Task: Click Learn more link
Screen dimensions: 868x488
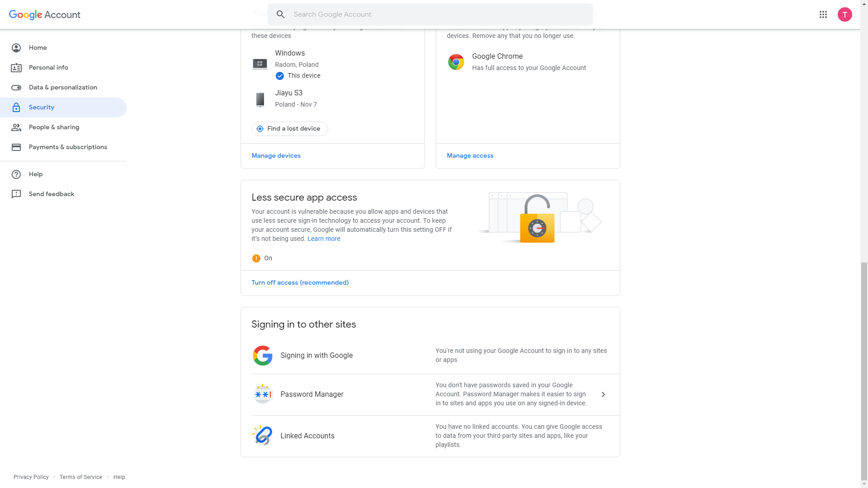Action: click(x=324, y=239)
